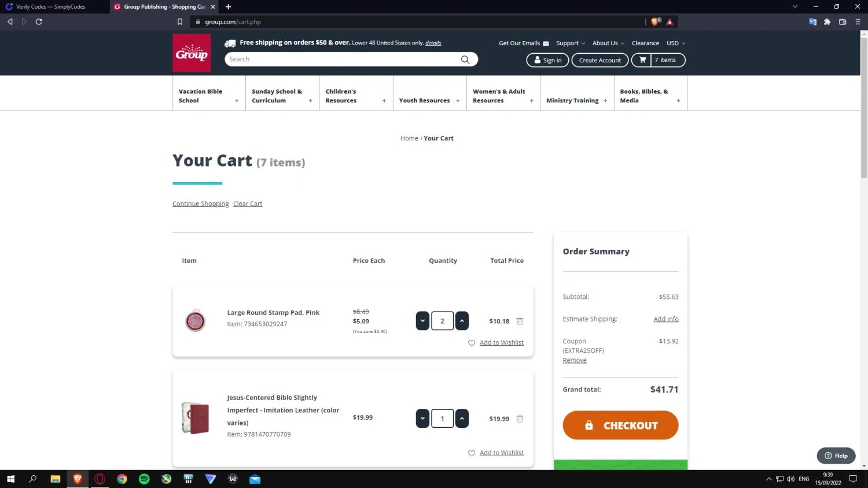Increase quantity of Jesus-Centered Bible
Viewport: 868px width, 488px height.
click(x=462, y=419)
